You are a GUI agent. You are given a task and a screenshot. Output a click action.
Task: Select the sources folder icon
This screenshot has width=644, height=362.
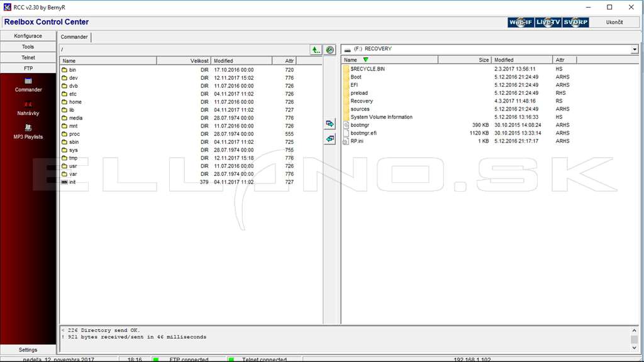coord(346,109)
